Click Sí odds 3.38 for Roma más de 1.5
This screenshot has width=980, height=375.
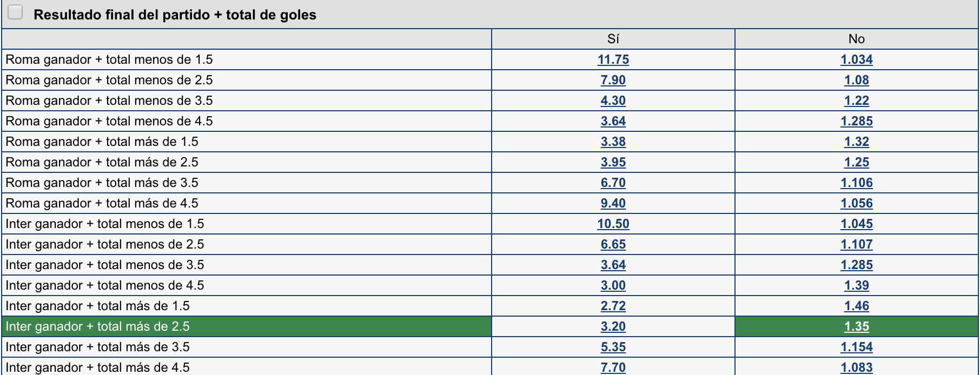tap(613, 142)
